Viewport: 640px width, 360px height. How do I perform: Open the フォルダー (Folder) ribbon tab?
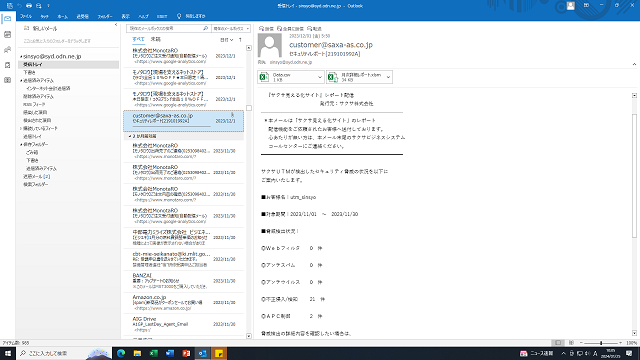coord(105,16)
